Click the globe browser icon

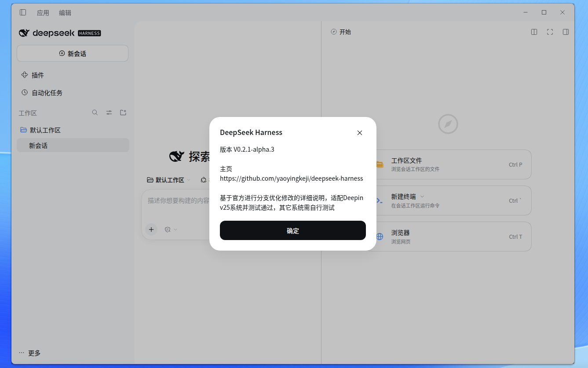[x=380, y=237]
